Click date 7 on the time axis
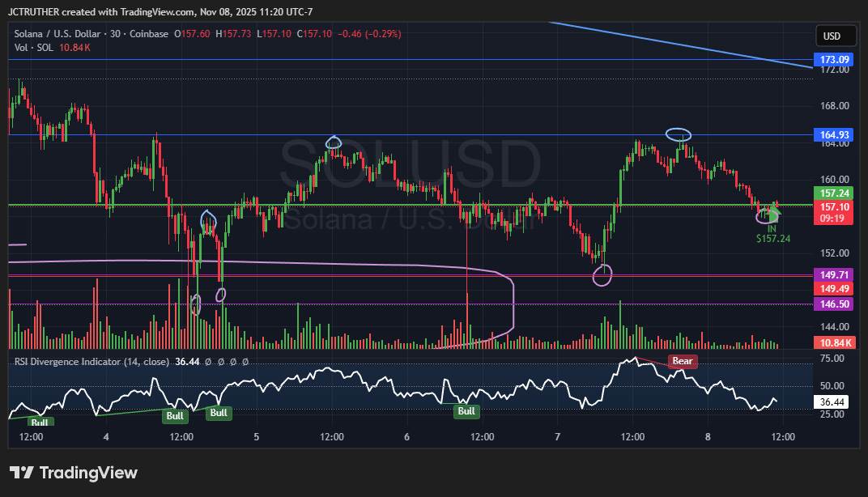The height and width of the screenshot is (497, 868). pos(557,436)
